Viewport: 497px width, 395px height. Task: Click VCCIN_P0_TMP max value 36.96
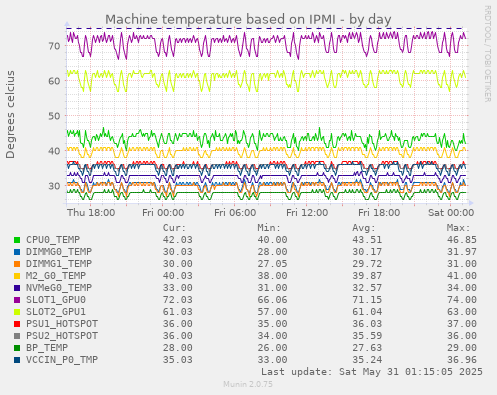coord(462,360)
